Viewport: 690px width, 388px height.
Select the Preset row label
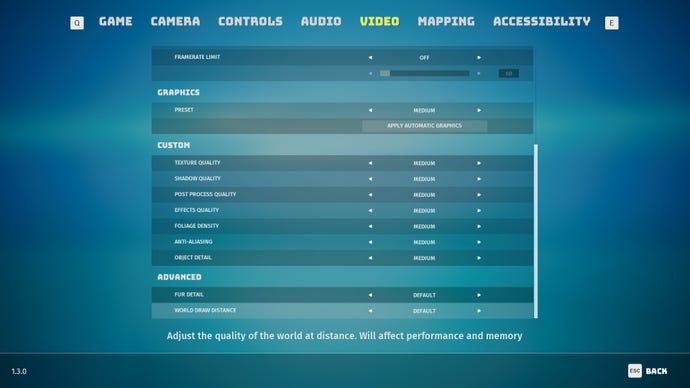(184, 110)
